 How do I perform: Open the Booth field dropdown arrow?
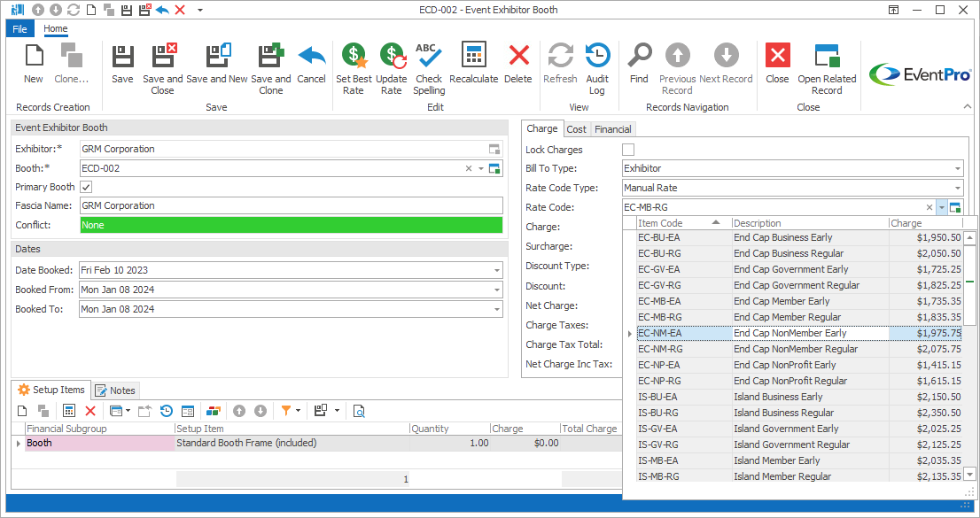tap(480, 169)
